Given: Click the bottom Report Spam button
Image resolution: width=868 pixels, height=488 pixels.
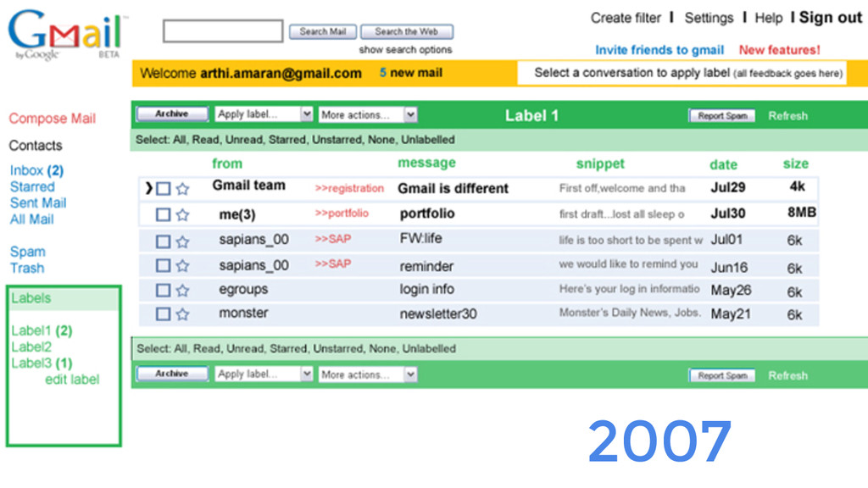Looking at the screenshot, I should [722, 375].
